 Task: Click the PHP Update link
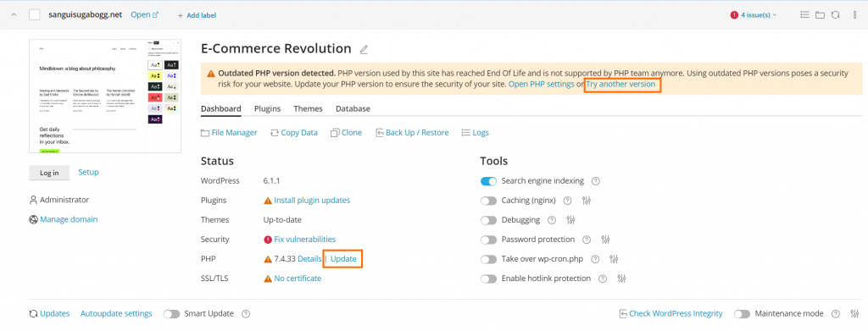point(343,258)
